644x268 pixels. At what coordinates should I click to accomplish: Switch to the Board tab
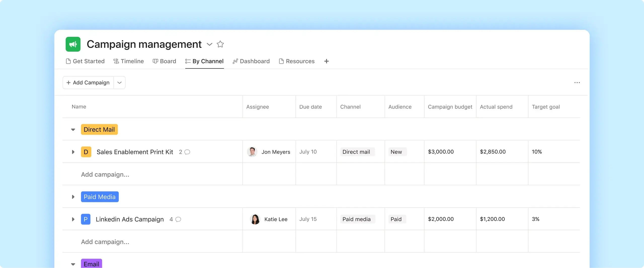pyautogui.click(x=164, y=61)
